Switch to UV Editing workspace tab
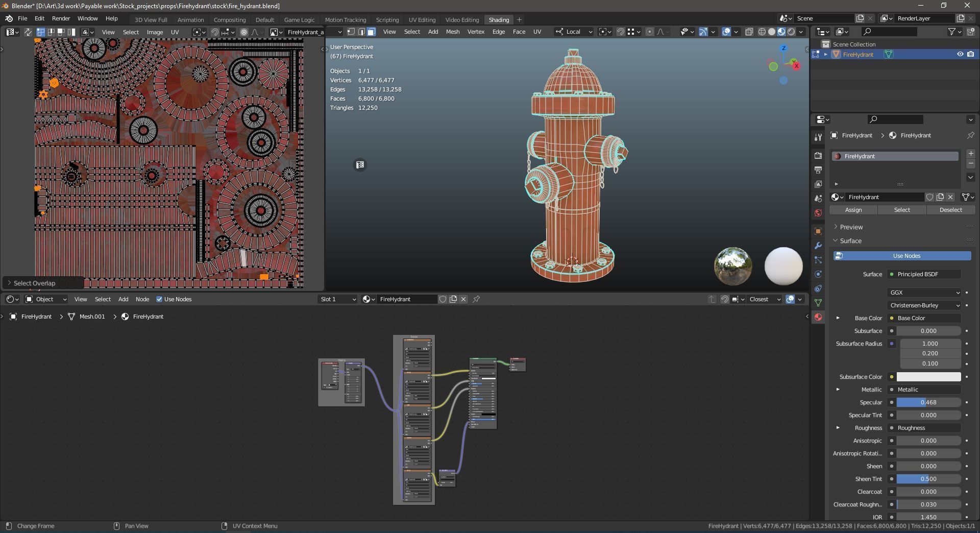The image size is (980, 533). pyautogui.click(x=422, y=19)
